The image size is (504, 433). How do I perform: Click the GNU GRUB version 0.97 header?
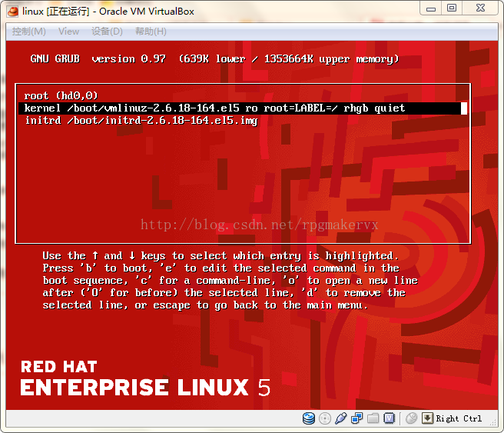click(x=214, y=59)
